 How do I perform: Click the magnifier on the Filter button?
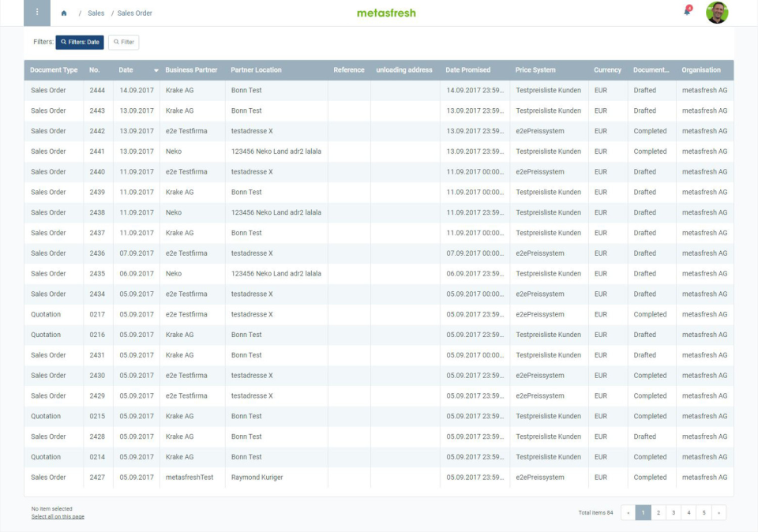point(117,42)
